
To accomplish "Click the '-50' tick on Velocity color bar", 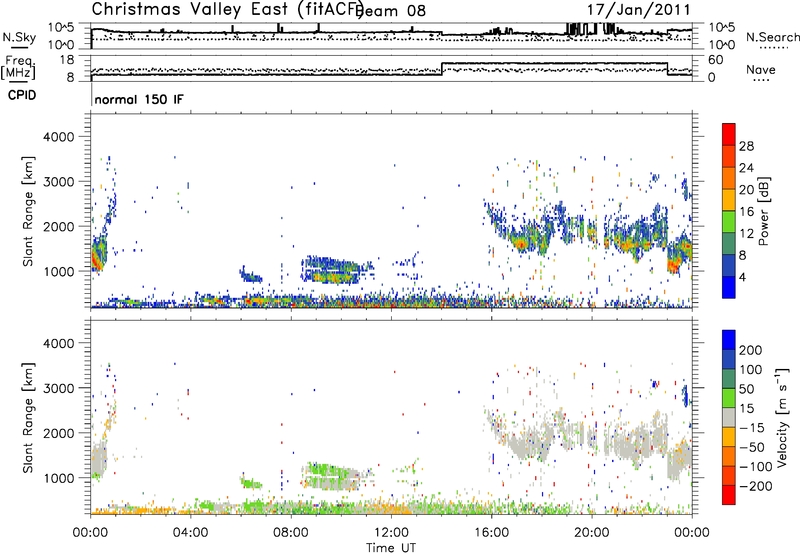I will 752,447.
